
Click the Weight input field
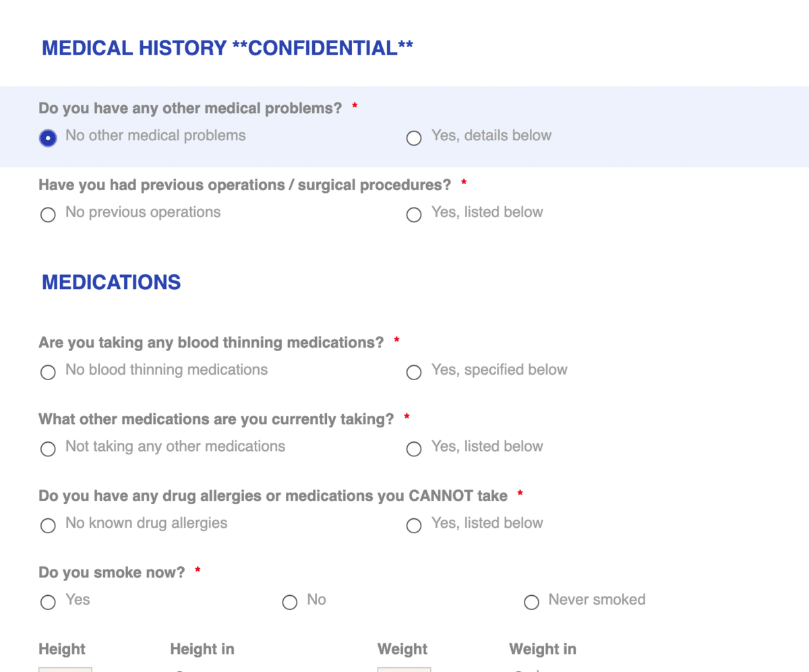click(x=404, y=670)
